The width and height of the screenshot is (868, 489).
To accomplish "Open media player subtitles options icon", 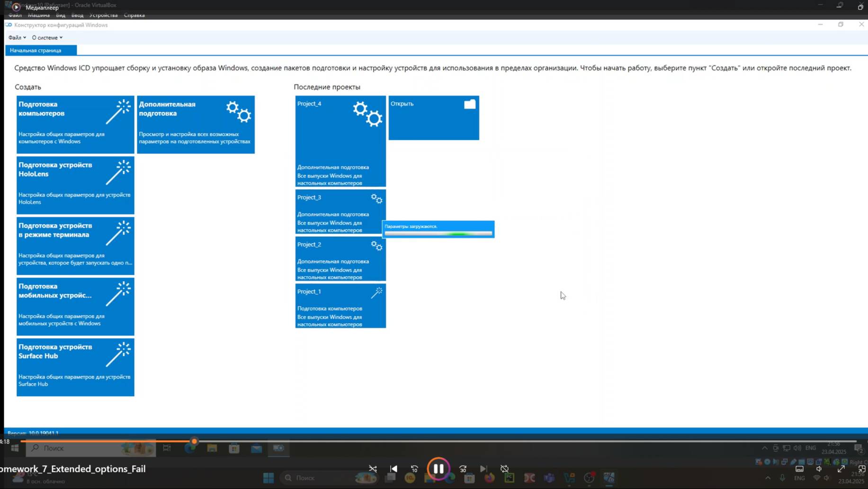I will (x=799, y=469).
